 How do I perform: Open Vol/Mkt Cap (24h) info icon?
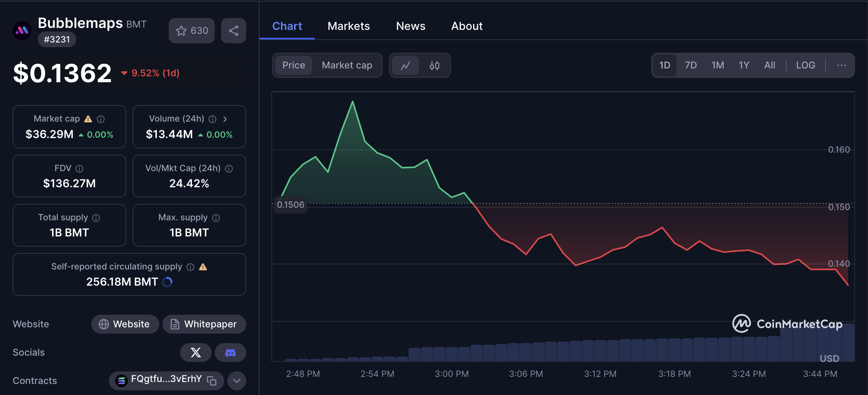click(229, 168)
